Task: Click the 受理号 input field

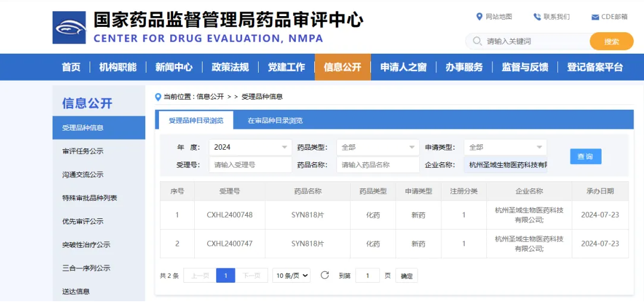Action: (250, 165)
